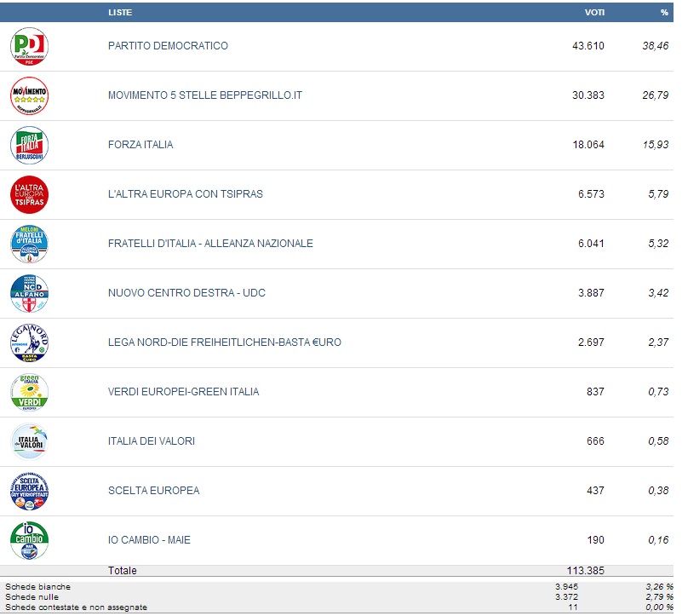The image size is (688, 616).
Task: Click the Schede bianche row label
Action: [x=38, y=587]
